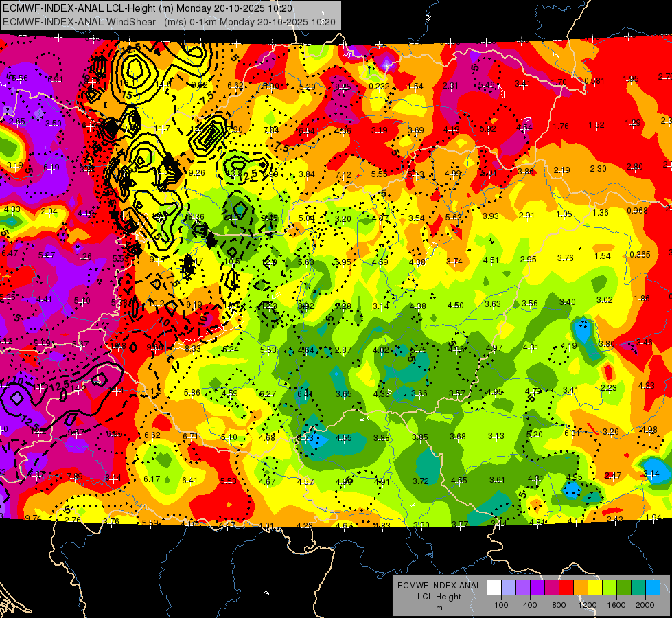Click the wind shear value '0.968'

click(x=637, y=211)
